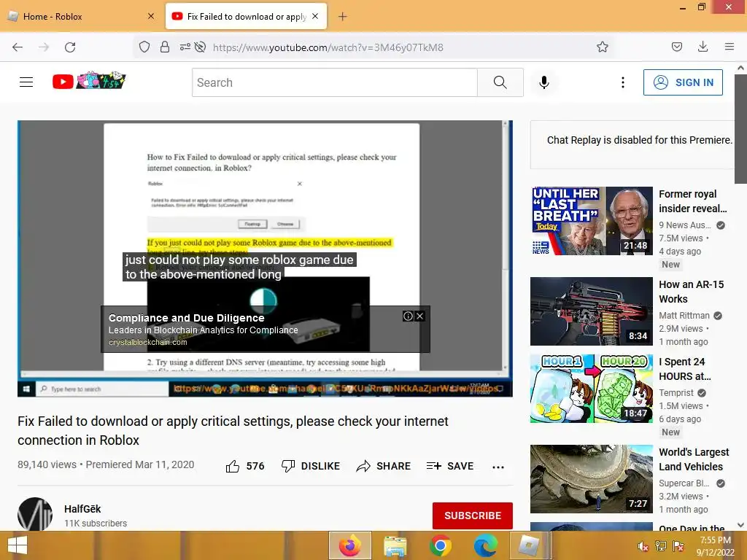This screenshot has height=560, width=747.
Task: Open tracking protection shield info
Action: pos(144,47)
